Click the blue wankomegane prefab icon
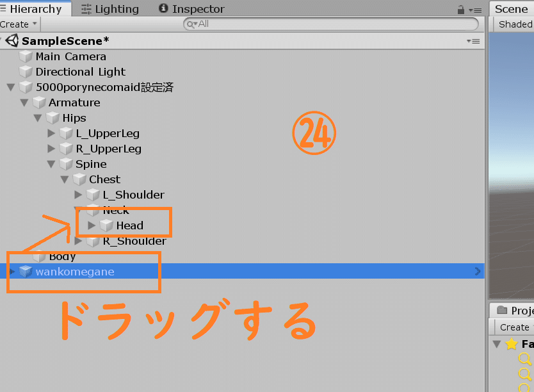The image size is (534, 392). pyautogui.click(x=26, y=272)
